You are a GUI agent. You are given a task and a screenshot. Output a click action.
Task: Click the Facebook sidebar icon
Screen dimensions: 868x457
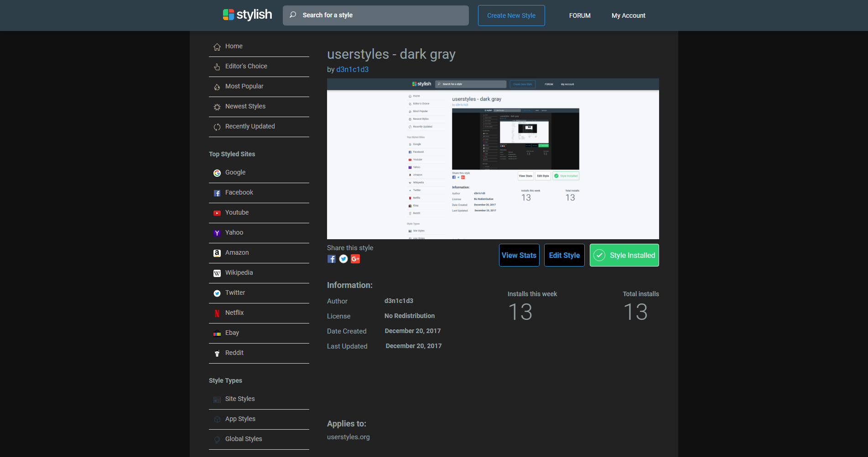click(x=217, y=193)
